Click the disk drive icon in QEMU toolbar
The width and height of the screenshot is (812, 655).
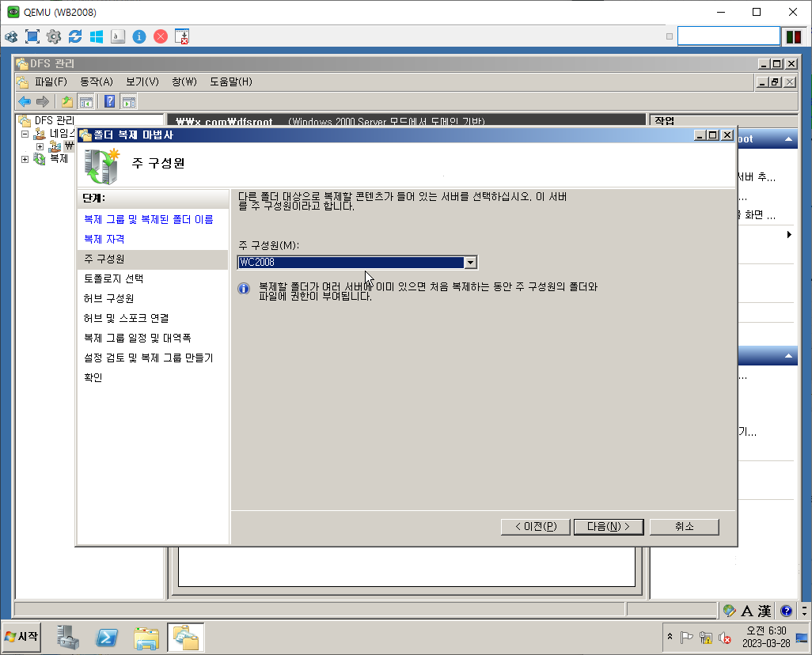(118, 36)
